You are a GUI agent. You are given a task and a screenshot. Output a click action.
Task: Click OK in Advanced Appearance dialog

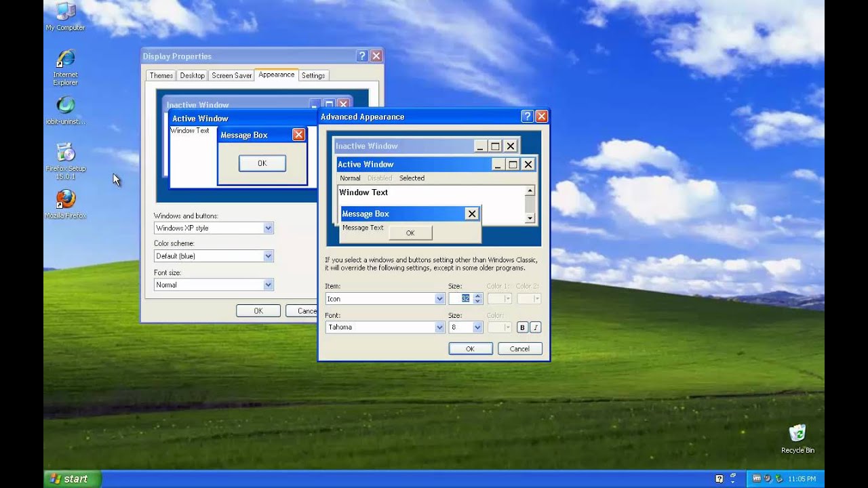coord(471,349)
